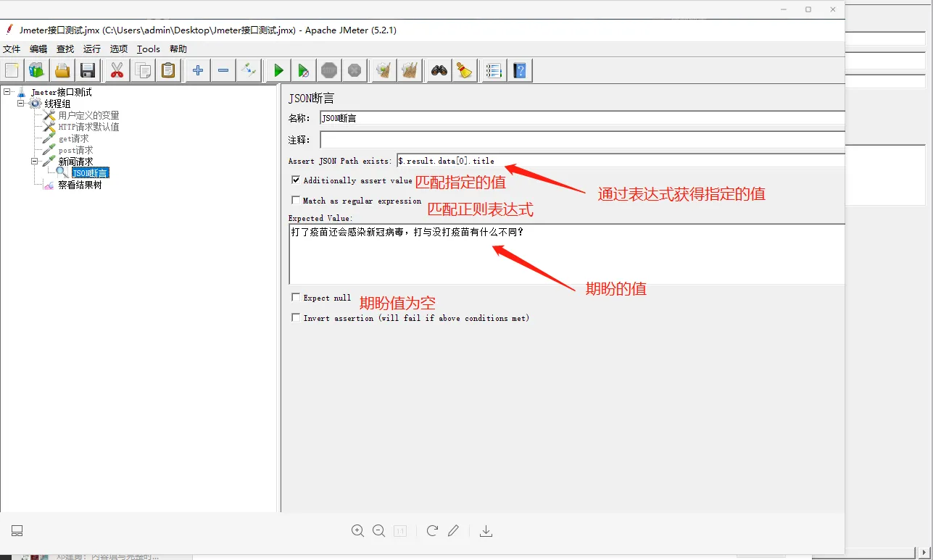The height and width of the screenshot is (560, 933).
Task: Enable the Invert assertion checkbox
Action: (x=296, y=317)
